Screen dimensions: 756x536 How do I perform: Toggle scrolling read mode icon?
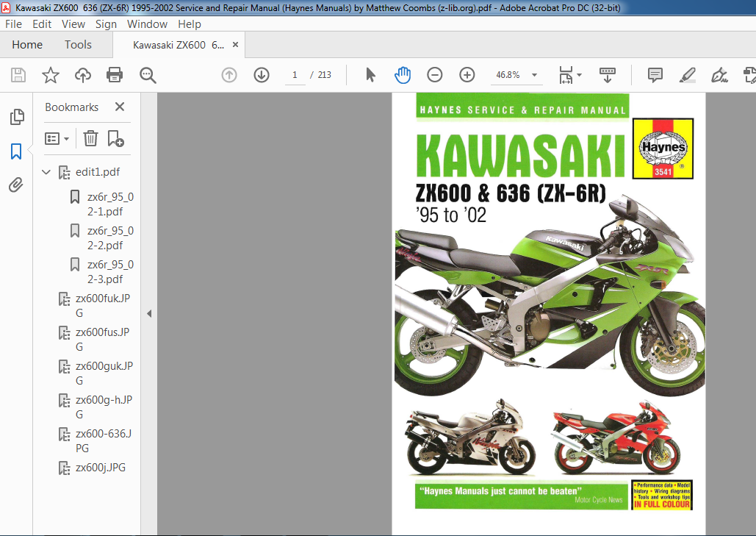tap(607, 75)
